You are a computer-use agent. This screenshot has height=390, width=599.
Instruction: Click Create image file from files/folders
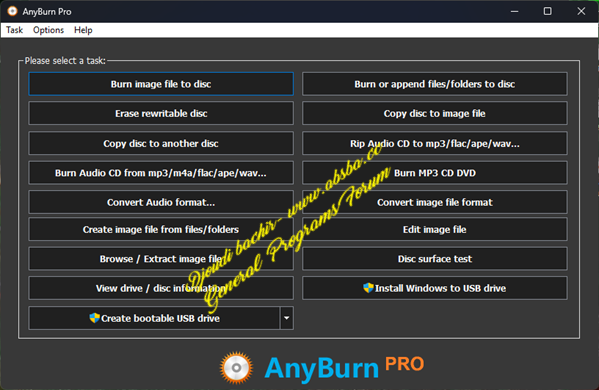click(x=161, y=229)
